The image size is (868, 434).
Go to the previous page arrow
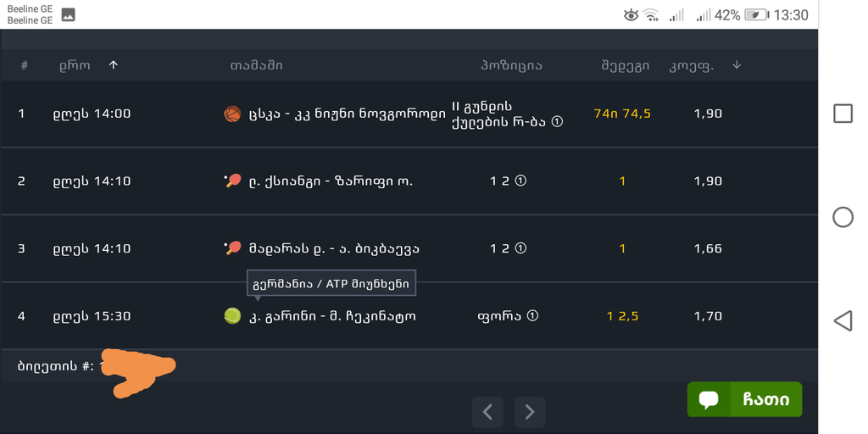coord(487,412)
